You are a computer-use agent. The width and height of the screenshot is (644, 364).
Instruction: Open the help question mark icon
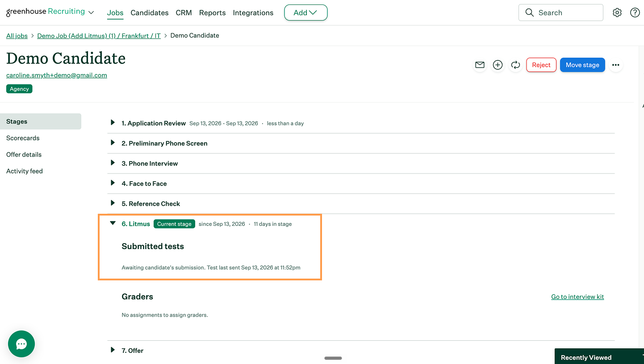[x=635, y=13]
